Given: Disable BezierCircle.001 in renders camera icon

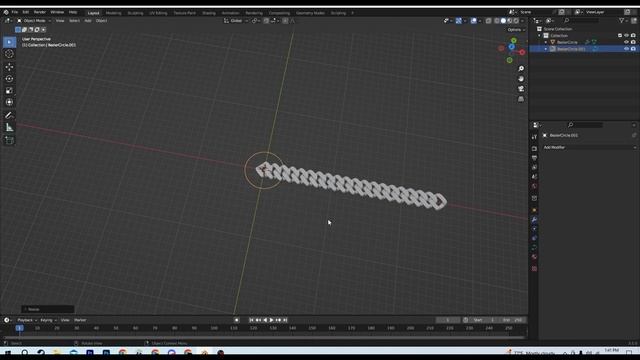Looking at the screenshot, I should coord(633,49).
